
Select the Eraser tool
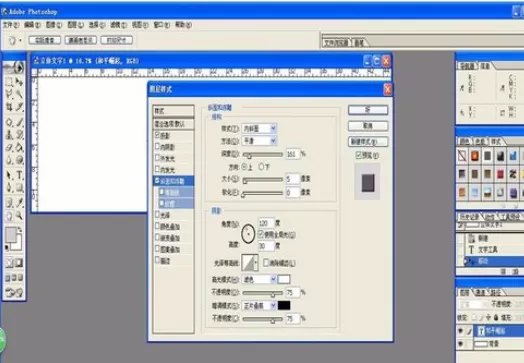coord(9,147)
